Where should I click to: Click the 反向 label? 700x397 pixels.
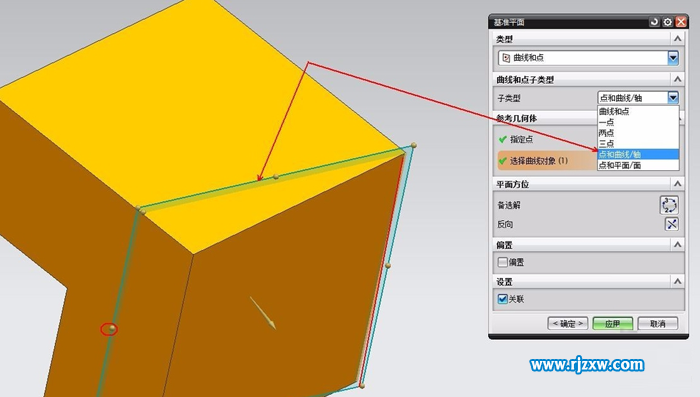click(505, 224)
